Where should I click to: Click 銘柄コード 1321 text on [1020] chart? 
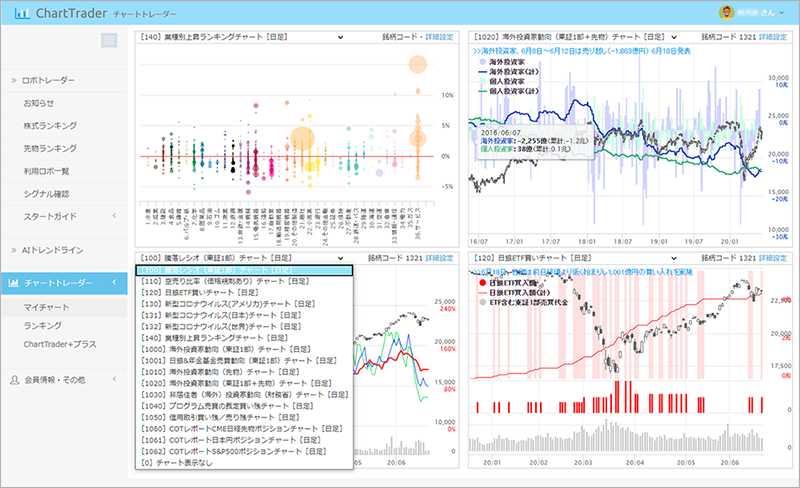click(729, 37)
